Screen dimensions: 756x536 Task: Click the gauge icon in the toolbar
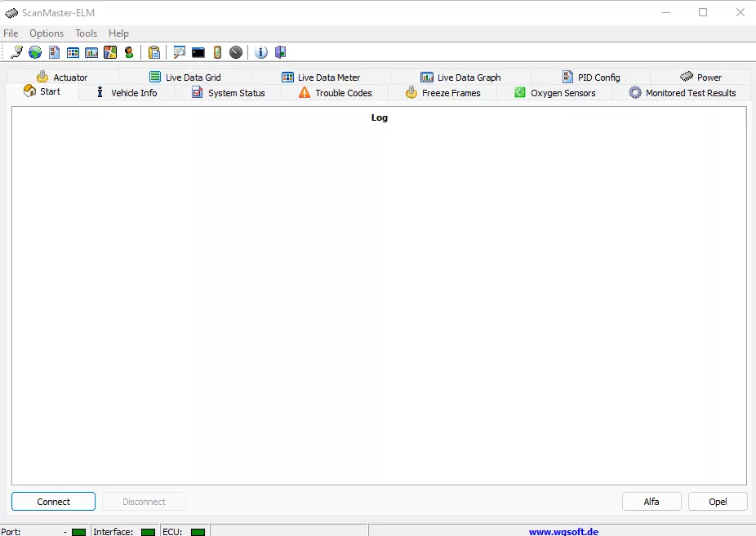236,51
